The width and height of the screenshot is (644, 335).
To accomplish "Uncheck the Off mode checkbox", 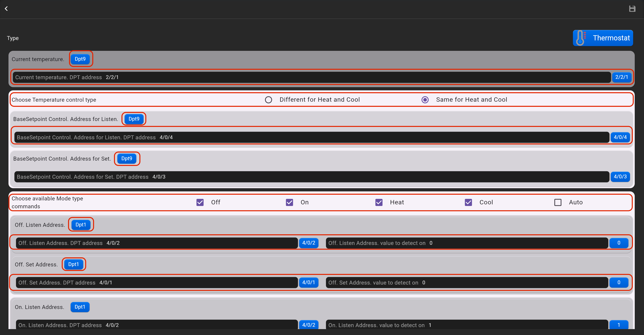I will pos(200,202).
